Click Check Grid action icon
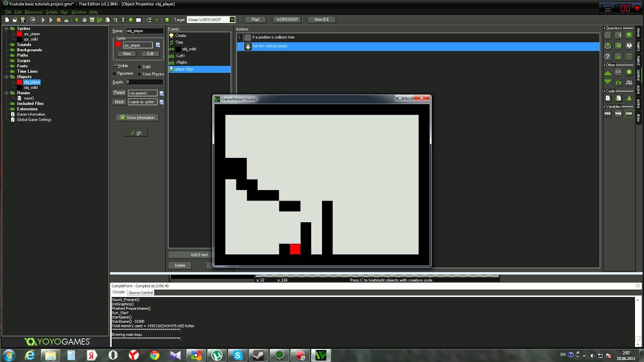Image resolution: width=644 pixels, height=362 pixels. click(x=629, y=56)
